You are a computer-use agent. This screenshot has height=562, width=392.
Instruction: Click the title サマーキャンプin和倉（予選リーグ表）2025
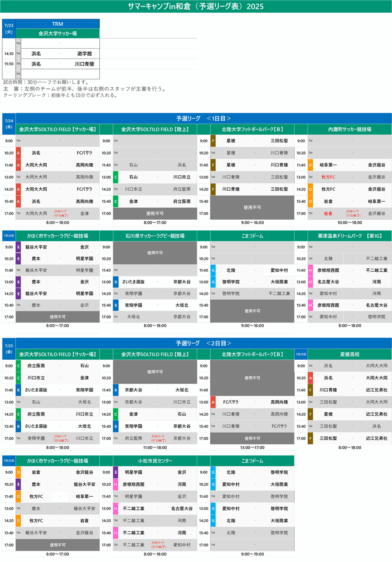pos(196,6)
